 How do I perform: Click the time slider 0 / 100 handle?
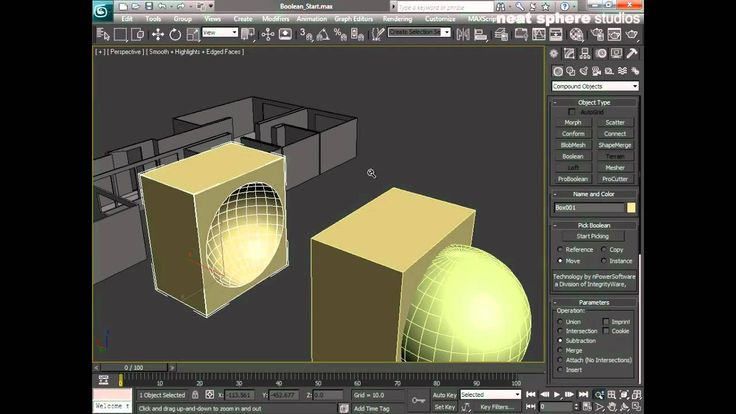134,368
